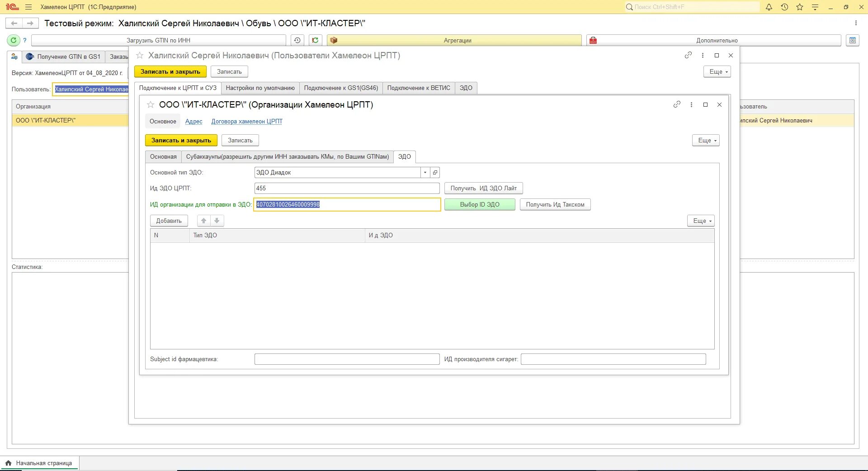The image size is (868, 471).
Task: Copy link icon in organization window header
Action: (677, 104)
